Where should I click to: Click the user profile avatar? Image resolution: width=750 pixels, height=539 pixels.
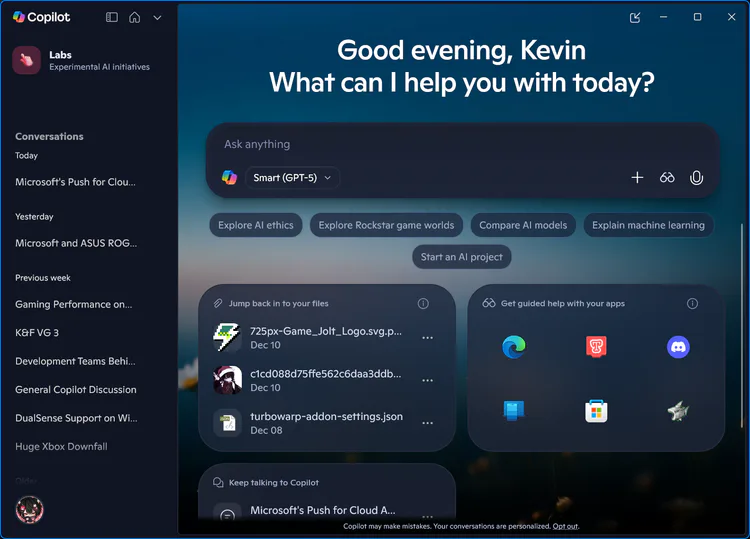30,509
